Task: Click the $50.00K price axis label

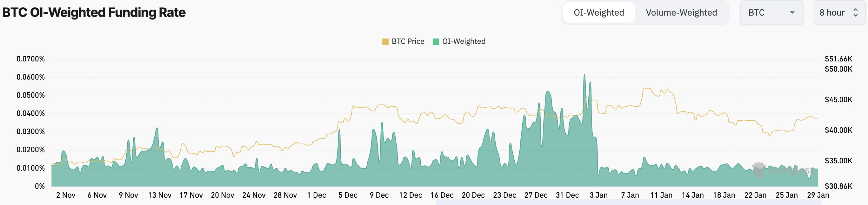Action: (838, 69)
